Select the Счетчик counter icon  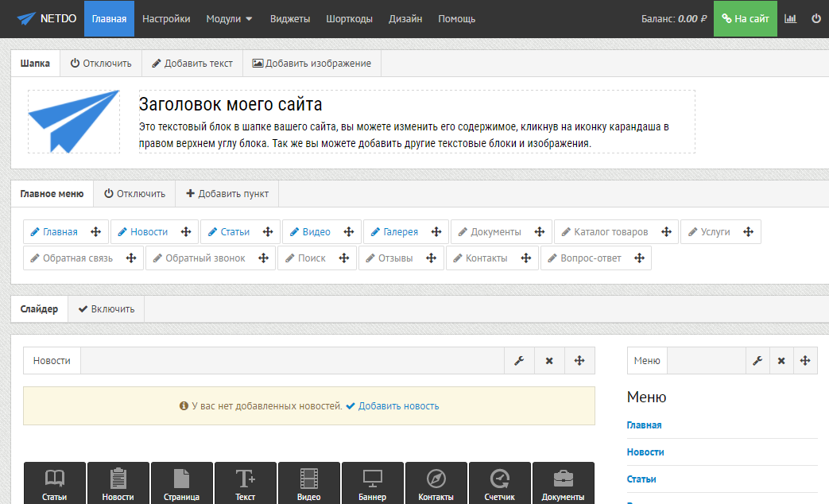point(499,478)
